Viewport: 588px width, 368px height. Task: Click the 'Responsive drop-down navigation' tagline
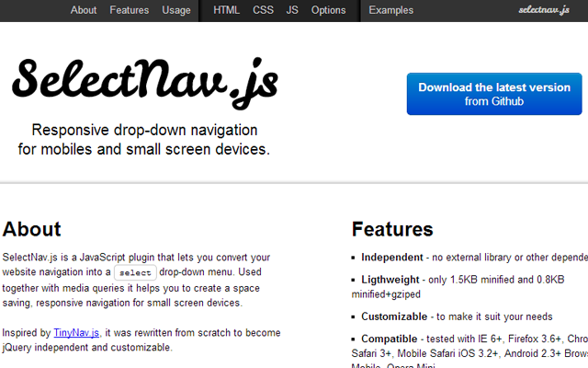[x=144, y=130]
